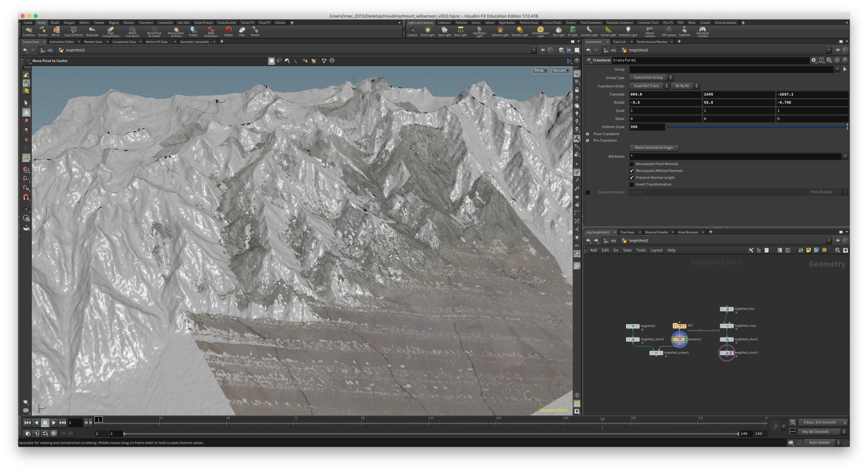Choose the Move Pivot to Center tool
Screen dimensions: 868x471
click(x=154, y=32)
